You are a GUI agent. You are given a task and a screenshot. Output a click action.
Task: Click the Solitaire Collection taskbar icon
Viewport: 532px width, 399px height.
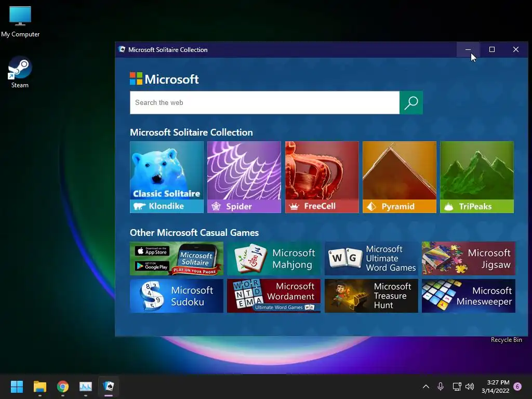tap(109, 386)
